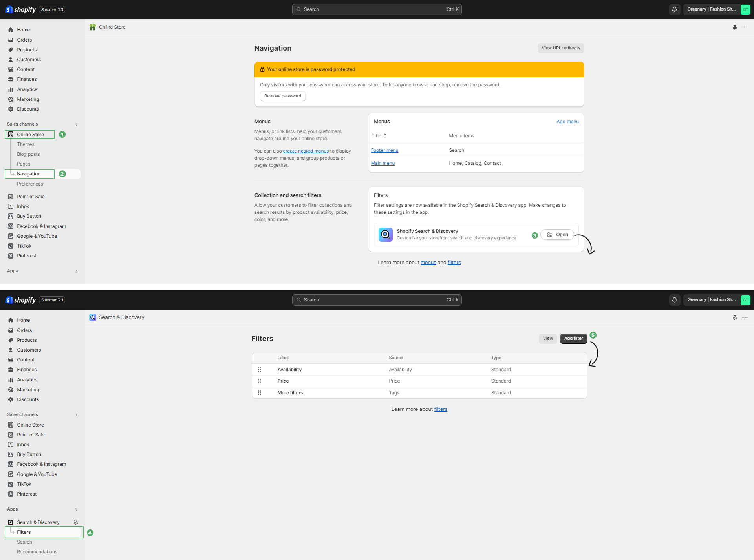Open the Greenary store account menu
The image size is (754, 560).
coord(717,9)
